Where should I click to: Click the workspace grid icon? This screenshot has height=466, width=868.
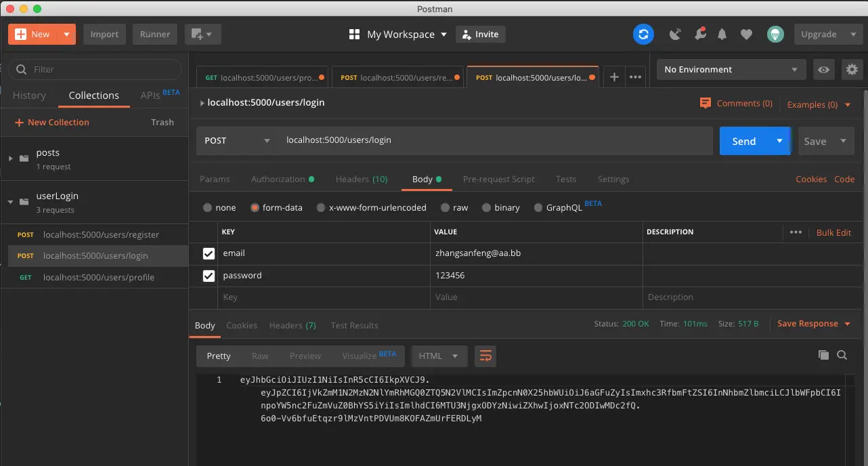pos(354,35)
